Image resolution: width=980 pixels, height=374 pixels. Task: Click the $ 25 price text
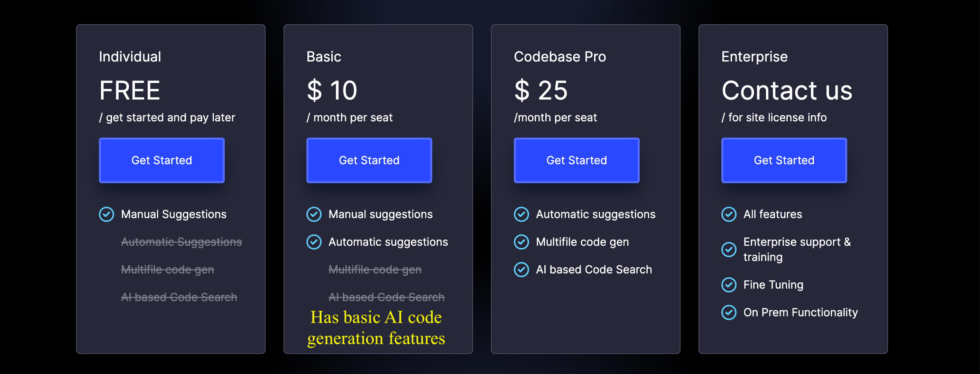click(540, 91)
